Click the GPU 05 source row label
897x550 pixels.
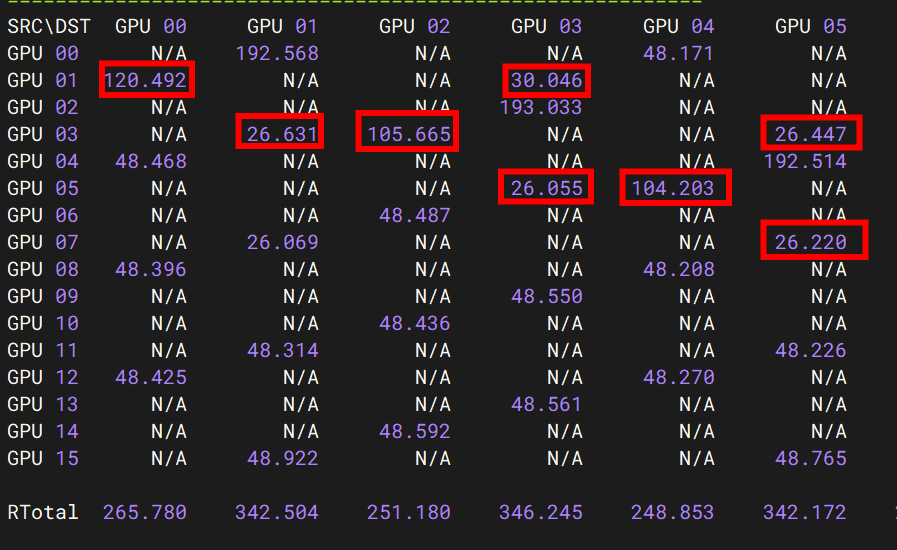(x=43, y=188)
